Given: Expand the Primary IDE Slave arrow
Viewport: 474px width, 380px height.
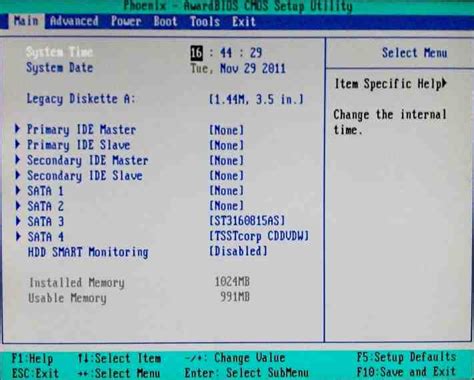Looking at the screenshot, I should point(18,144).
